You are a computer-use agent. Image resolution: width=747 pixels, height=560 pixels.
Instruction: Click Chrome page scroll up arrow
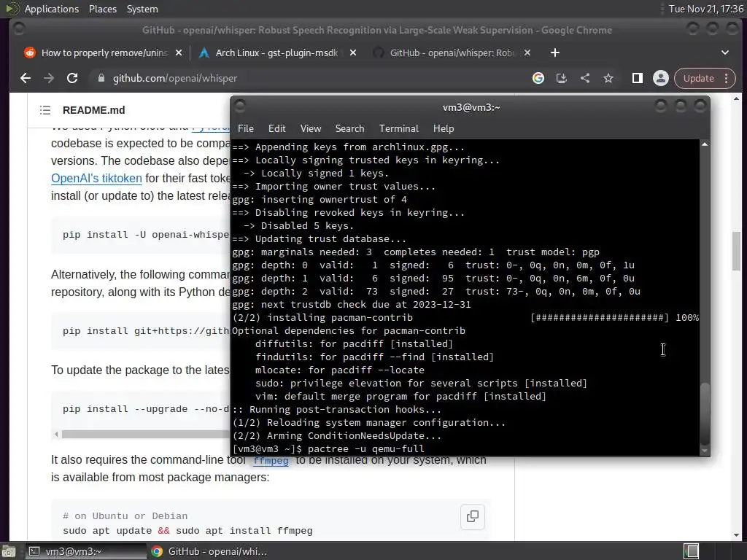[737, 99]
